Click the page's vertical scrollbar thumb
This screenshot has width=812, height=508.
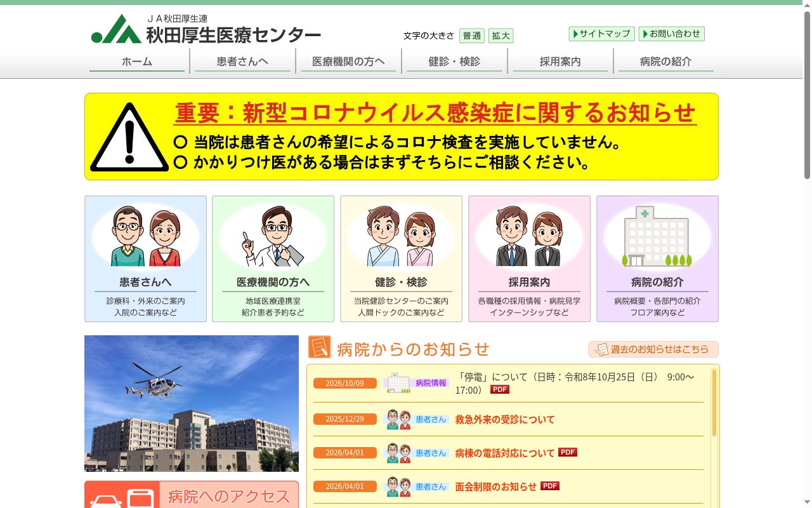(807, 94)
